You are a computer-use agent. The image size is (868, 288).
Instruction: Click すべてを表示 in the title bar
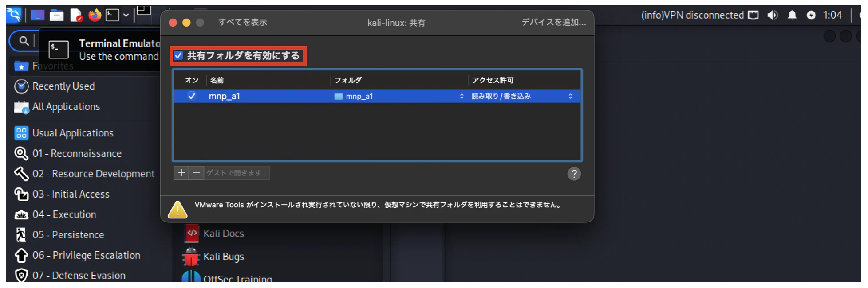242,22
